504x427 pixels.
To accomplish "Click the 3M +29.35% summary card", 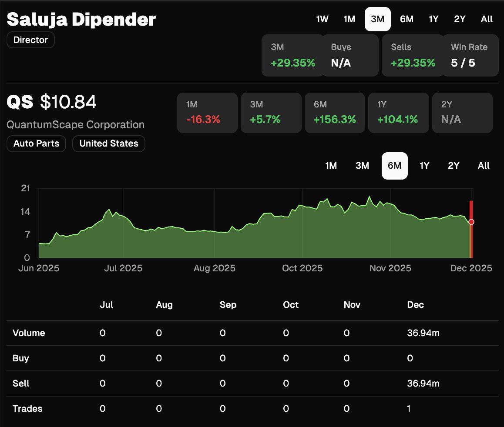I will coord(292,55).
